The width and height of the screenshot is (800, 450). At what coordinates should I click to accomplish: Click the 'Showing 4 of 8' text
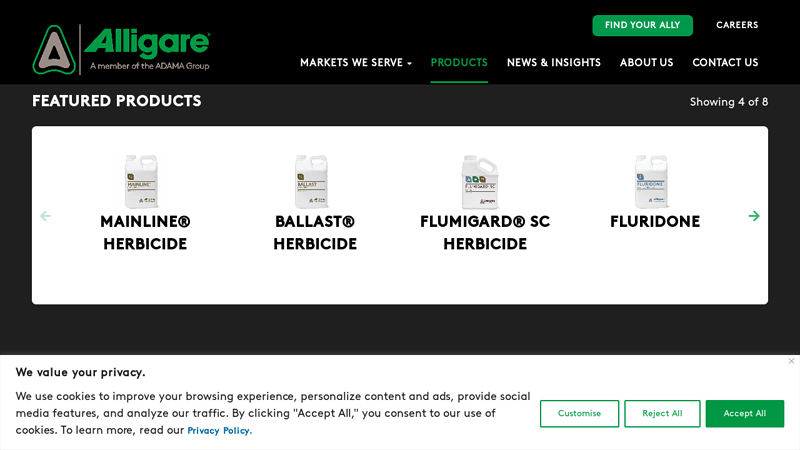tap(729, 102)
